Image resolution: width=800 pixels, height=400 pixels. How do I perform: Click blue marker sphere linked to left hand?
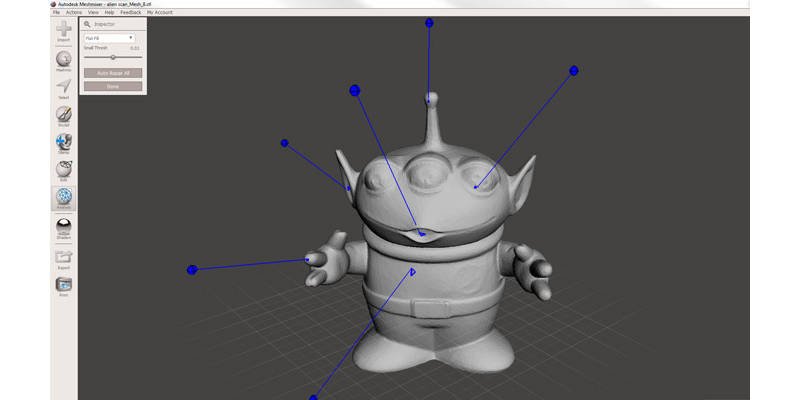192,270
